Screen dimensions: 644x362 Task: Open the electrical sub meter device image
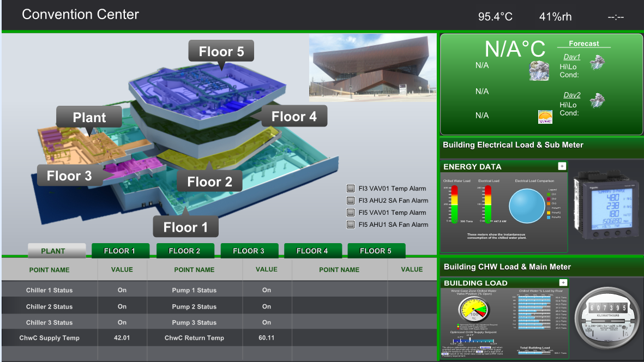606,206
